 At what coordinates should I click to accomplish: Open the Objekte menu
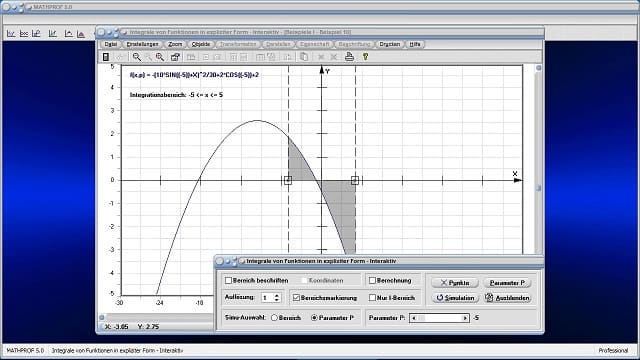pos(201,44)
